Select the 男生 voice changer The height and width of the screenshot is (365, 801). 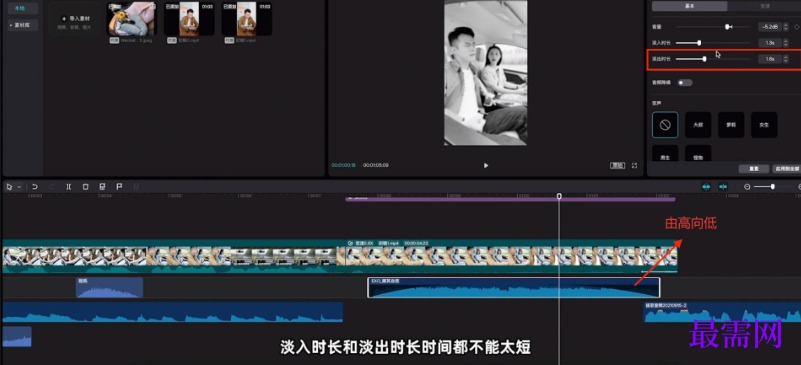[665, 153]
